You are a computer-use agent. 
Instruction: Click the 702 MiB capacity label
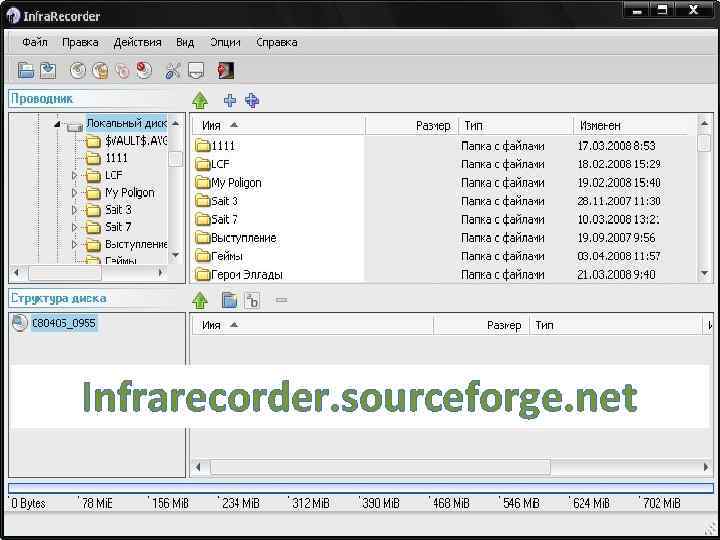pos(661,503)
